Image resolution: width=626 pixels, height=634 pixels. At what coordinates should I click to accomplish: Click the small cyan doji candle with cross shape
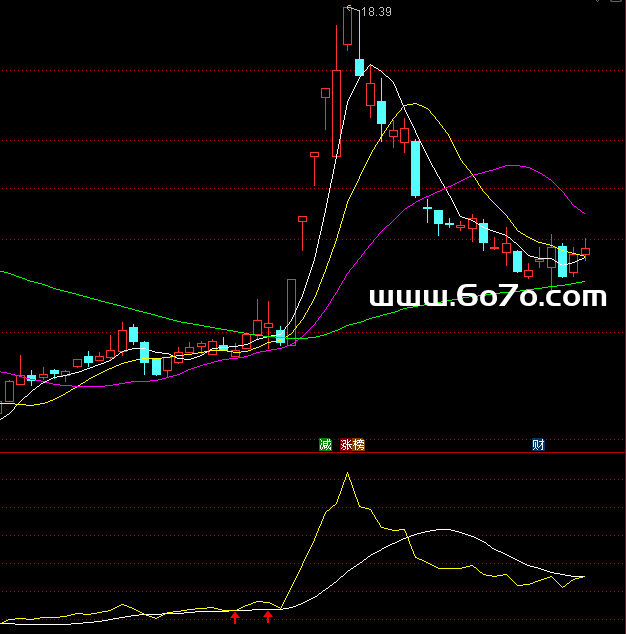pos(427,210)
